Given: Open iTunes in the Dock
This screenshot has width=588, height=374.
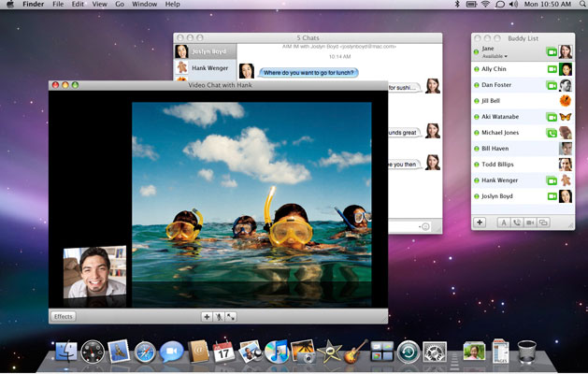Looking at the screenshot, I should click(276, 352).
